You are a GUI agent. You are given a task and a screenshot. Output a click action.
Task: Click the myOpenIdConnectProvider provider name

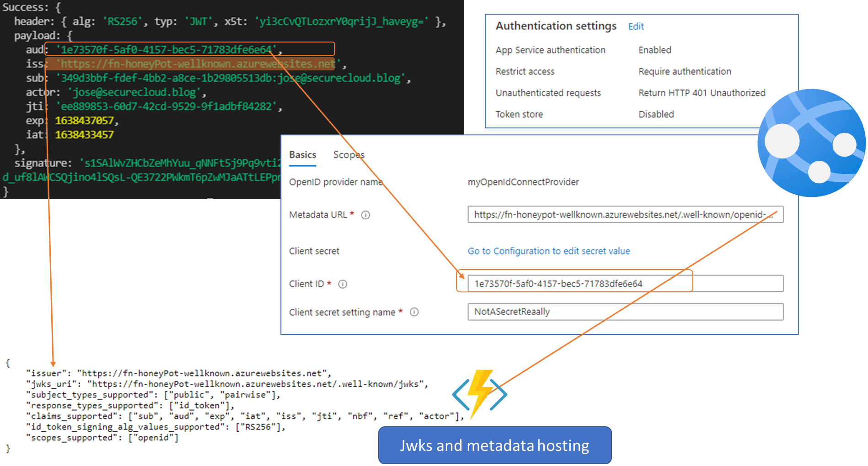(x=523, y=182)
